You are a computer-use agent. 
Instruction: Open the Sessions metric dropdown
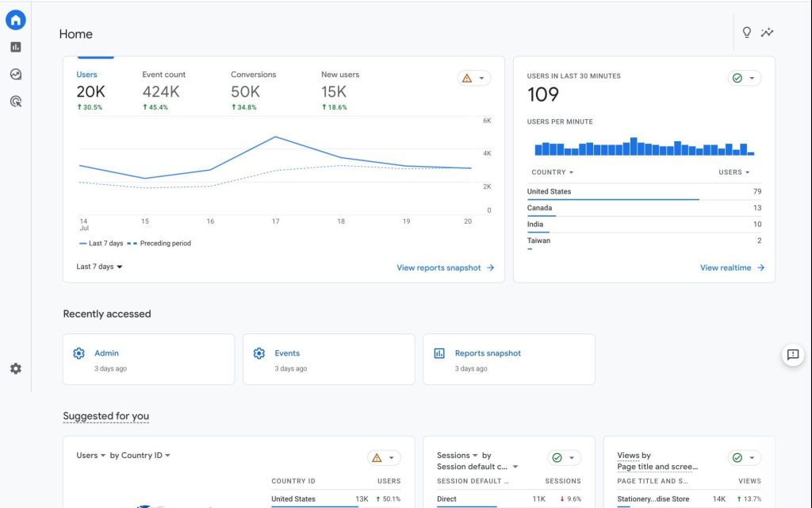[x=458, y=456]
